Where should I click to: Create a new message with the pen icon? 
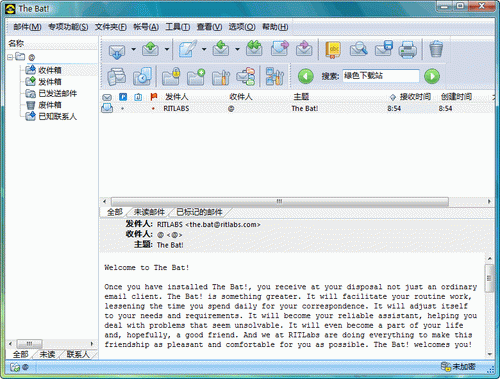tap(188, 49)
